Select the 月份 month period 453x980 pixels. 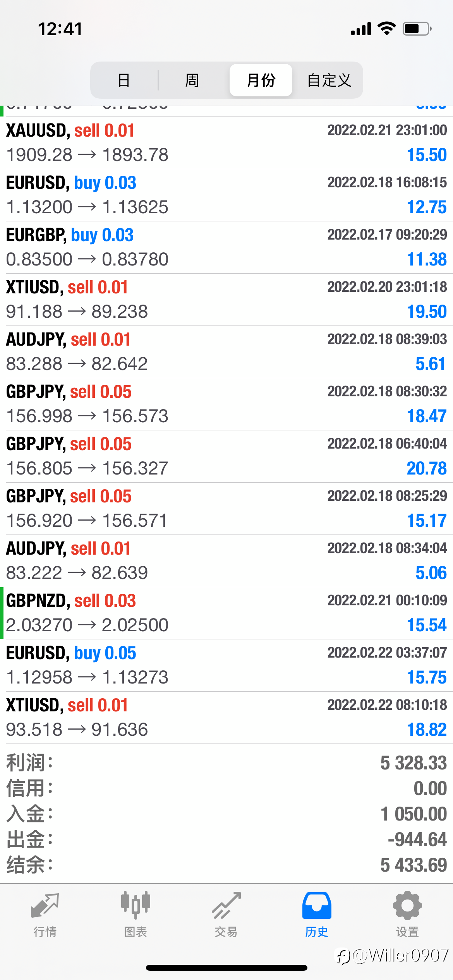261,80
